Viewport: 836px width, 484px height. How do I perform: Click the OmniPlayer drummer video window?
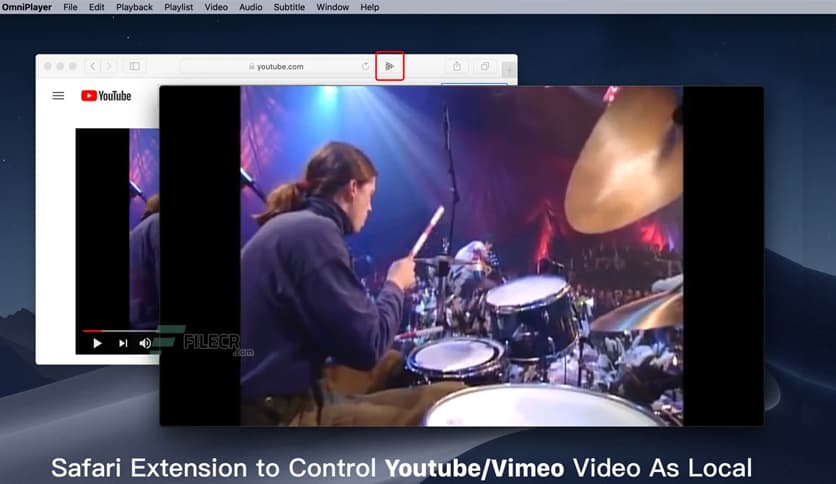click(462, 256)
